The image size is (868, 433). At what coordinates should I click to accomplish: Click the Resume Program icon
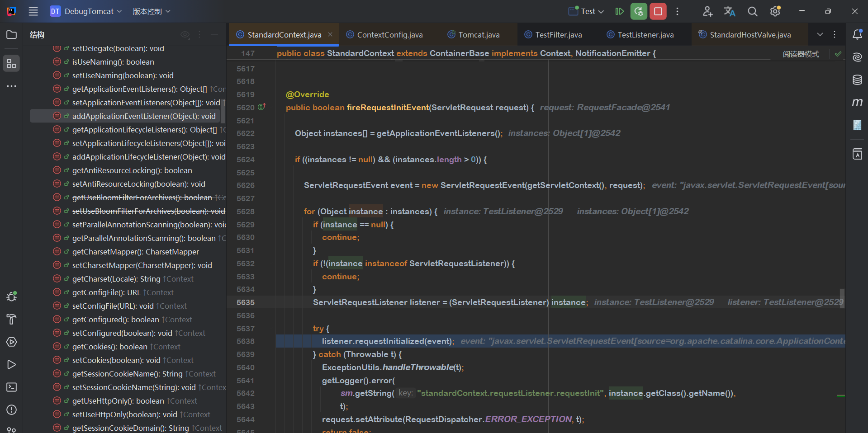click(x=620, y=11)
